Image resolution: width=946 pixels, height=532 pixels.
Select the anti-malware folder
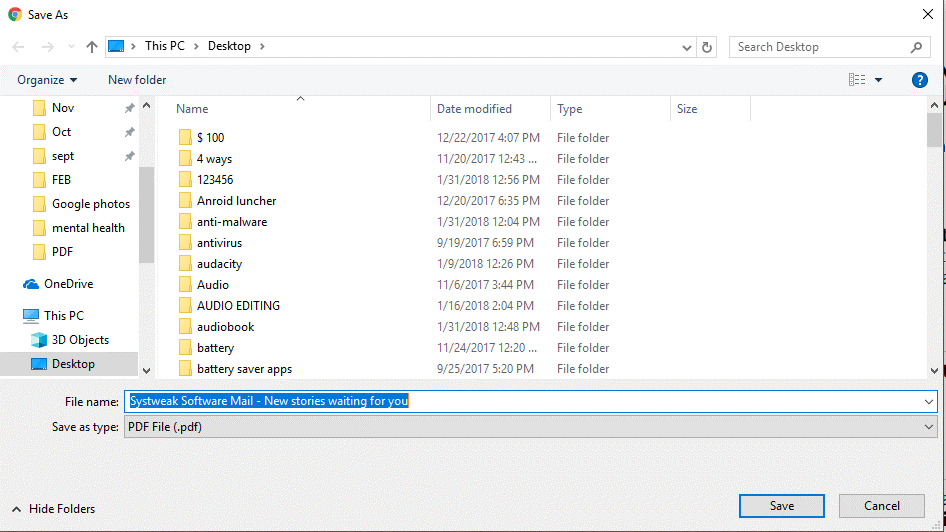point(232,222)
